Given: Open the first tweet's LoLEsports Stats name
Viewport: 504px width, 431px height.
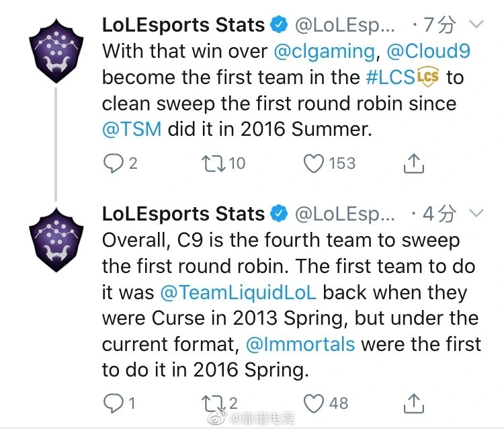Looking at the screenshot, I should (183, 26).
